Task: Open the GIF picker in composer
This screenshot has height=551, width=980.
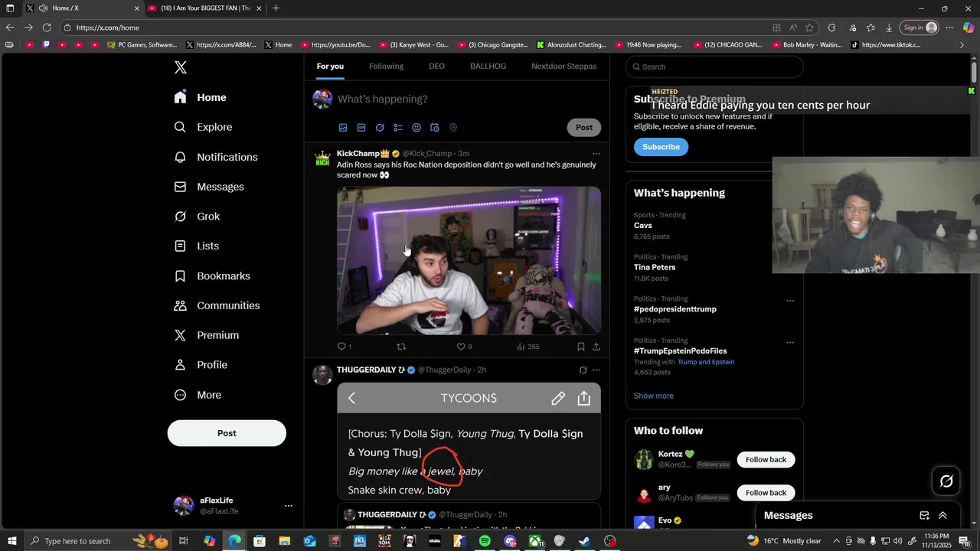Action: (361, 128)
